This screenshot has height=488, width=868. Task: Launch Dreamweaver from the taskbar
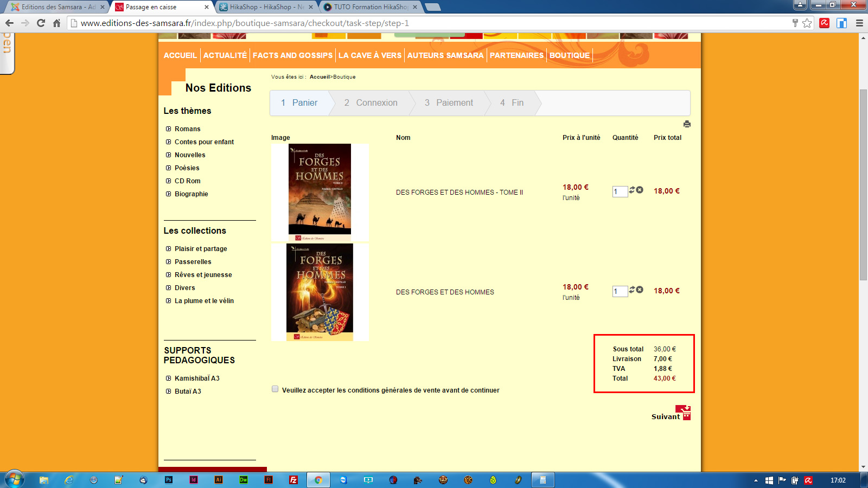244,480
